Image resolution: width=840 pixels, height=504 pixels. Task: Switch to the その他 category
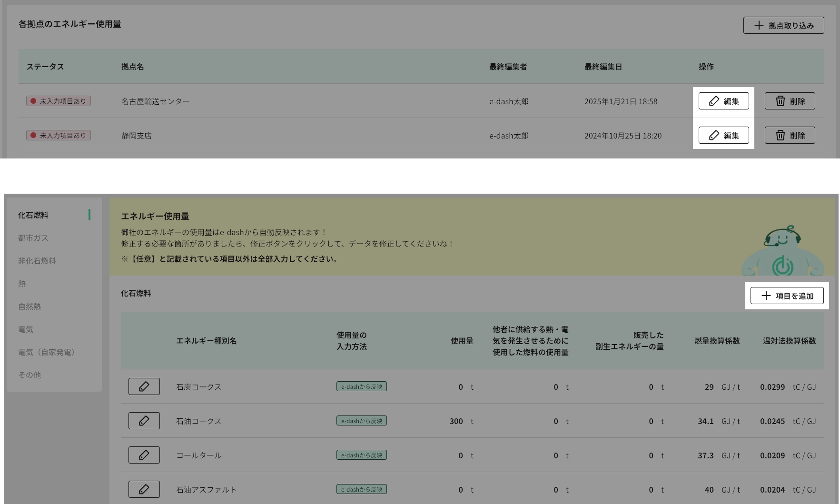tap(29, 375)
